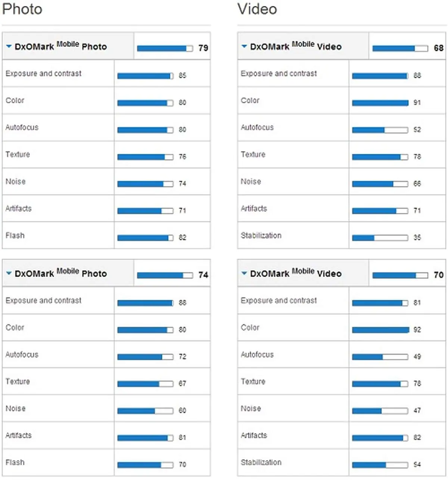This screenshot has height=481, width=448.
Task: Collapse the bottom DxOMark Mobile Photo section
Action: tap(9, 273)
